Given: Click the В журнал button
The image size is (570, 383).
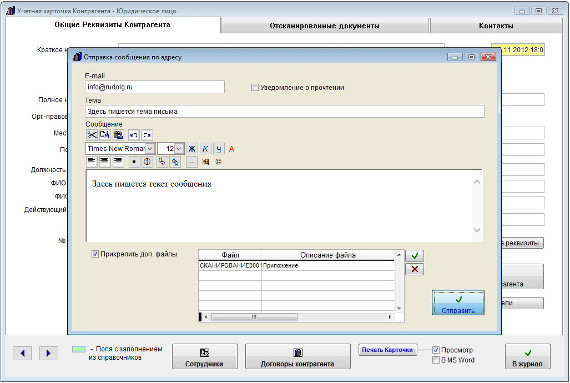Looking at the screenshot, I should point(527,356).
